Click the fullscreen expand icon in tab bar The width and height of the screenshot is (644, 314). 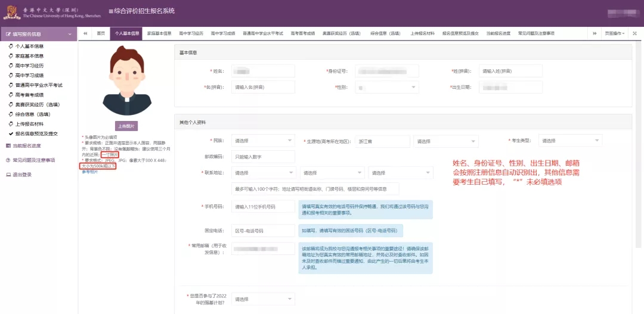pyautogui.click(x=634, y=33)
